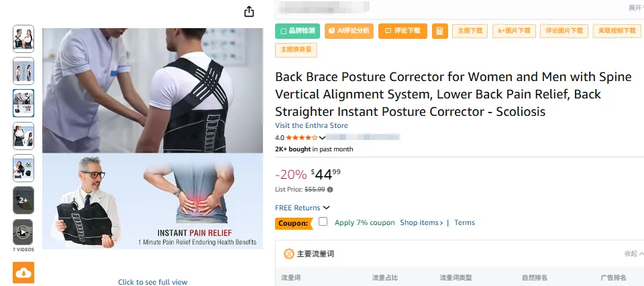The width and height of the screenshot is (644, 286).
Task: Click the orange calculator icon button
Action: coord(439,31)
